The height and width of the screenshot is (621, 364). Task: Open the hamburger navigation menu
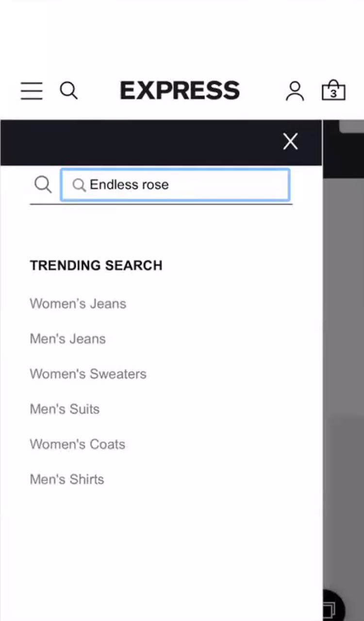pos(32,91)
